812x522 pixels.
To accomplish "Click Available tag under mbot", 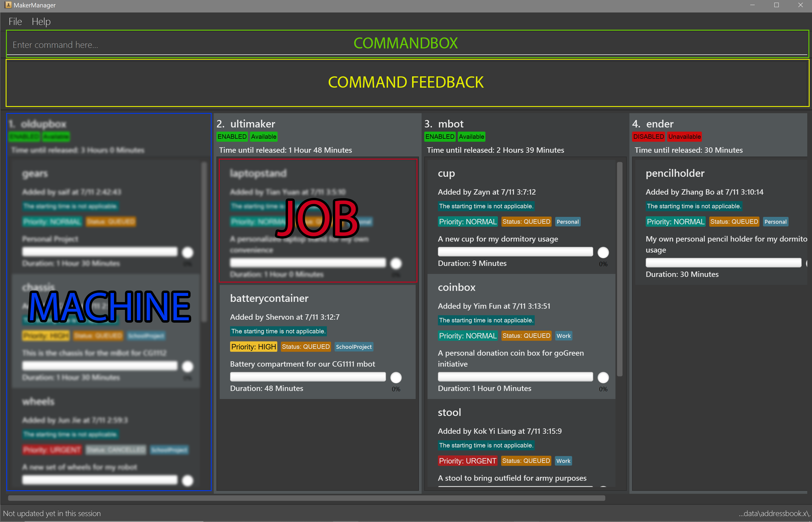I will tap(471, 137).
